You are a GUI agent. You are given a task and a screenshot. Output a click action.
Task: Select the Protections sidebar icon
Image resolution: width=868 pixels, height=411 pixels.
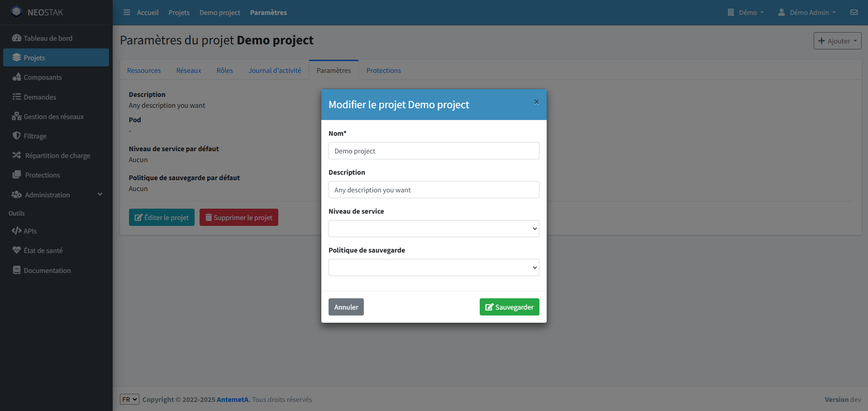click(x=16, y=175)
